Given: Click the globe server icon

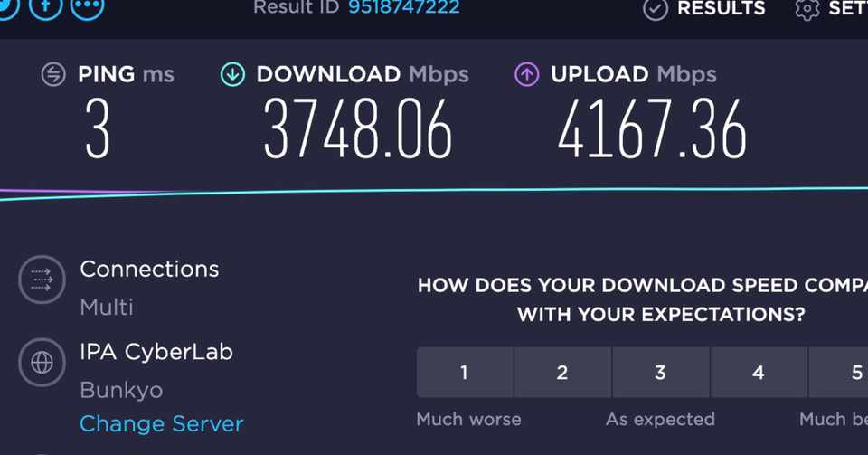Looking at the screenshot, I should 42,363.
